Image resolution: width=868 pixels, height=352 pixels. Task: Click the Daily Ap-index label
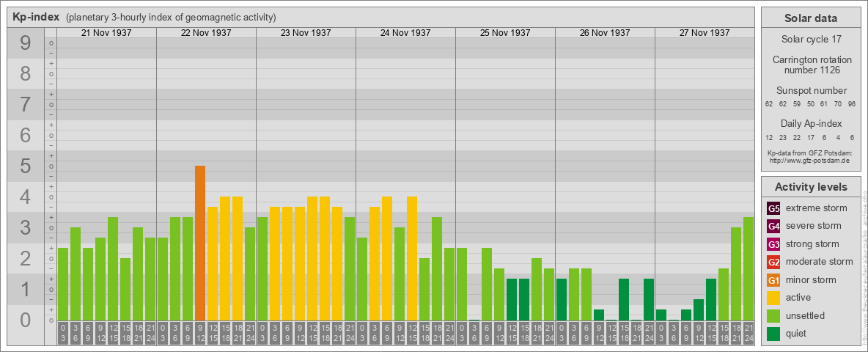click(x=810, y=123)
